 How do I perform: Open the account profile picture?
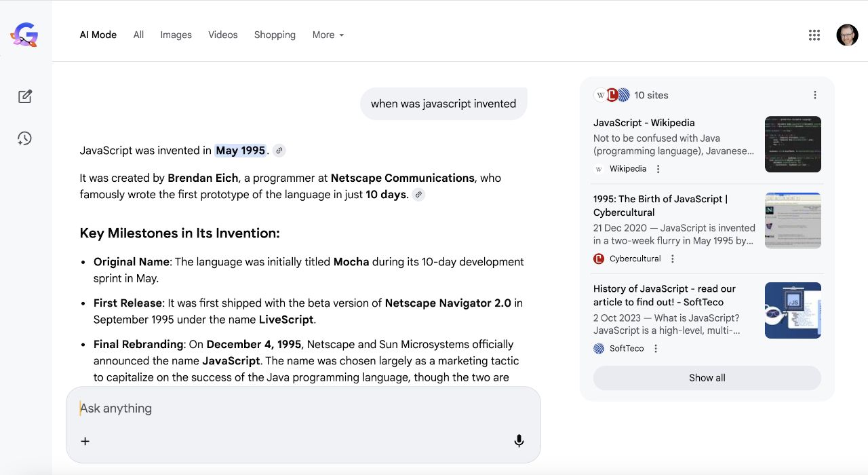(847, 35)
